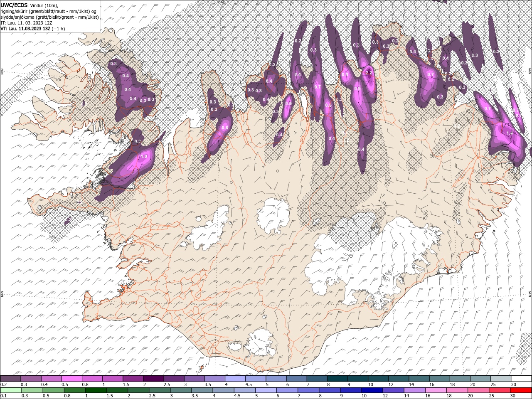This screenshot has width=532, height=399.
Task: Click the 'rigning/skúrir' rain description line
Action: click(x=48, y=11)
